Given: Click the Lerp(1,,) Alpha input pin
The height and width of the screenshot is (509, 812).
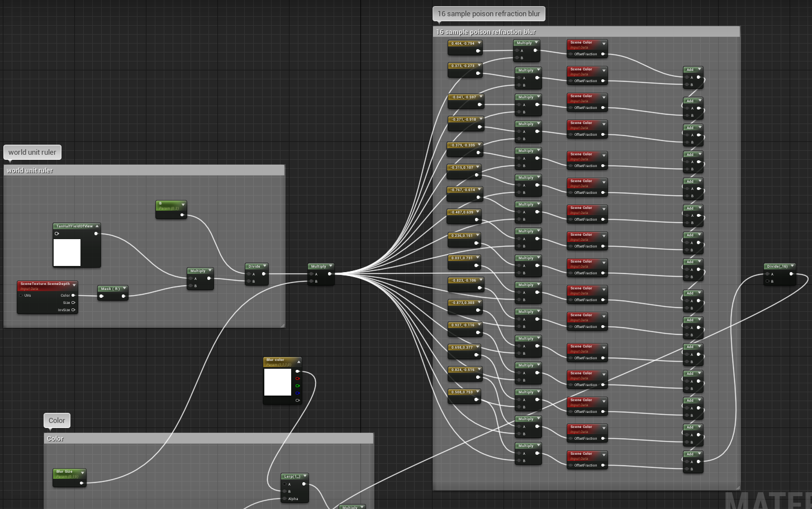Looking at the screenshot, I should 284,499.
